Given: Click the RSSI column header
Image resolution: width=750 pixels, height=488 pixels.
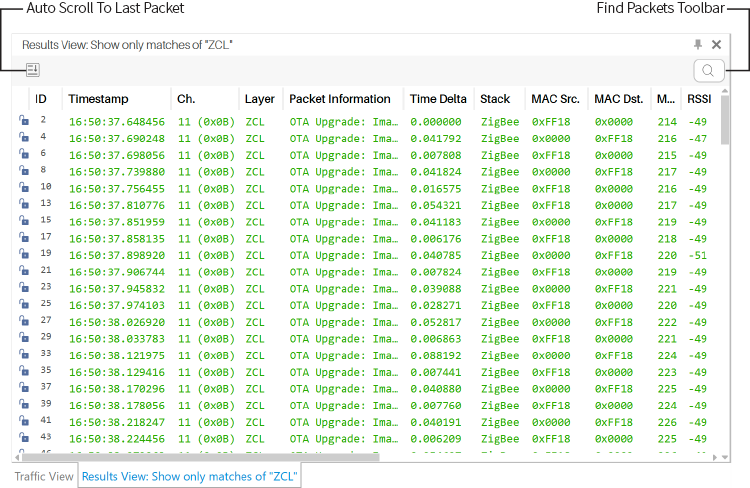Looking at the screenshot, I should (700, 99).
